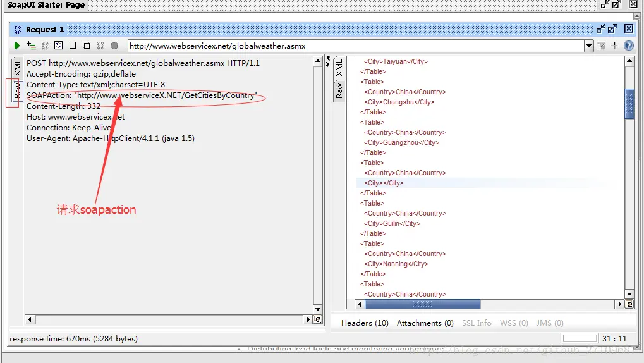The width and height of the screenshot is (644, 363).
Task: Click the Content-Type header line
Action: (95, 85)
